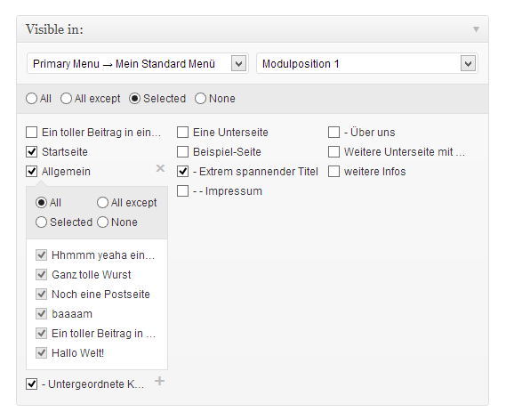Check the Weitere Unterseite mit ... checkbox

(x=334, y=152)
